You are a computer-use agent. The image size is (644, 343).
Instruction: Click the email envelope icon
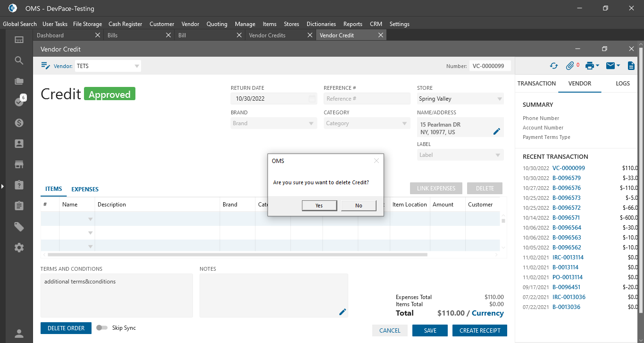point(611,66)
